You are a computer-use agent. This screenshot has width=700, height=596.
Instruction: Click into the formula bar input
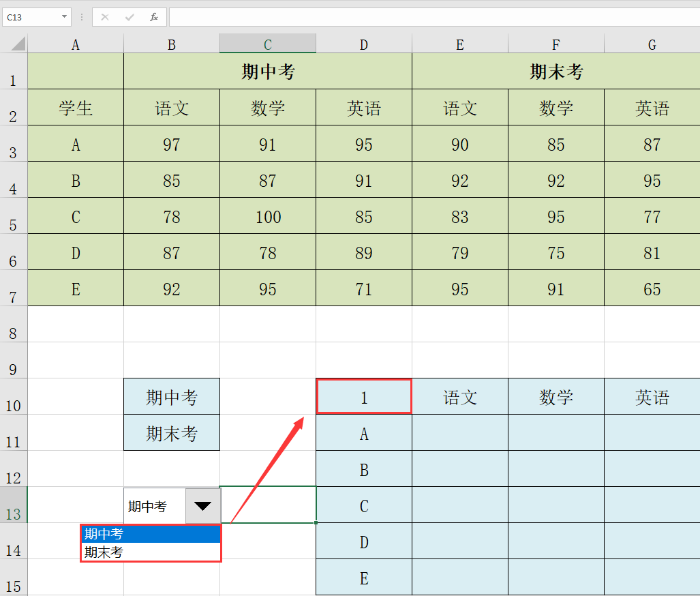pos(434,17)
